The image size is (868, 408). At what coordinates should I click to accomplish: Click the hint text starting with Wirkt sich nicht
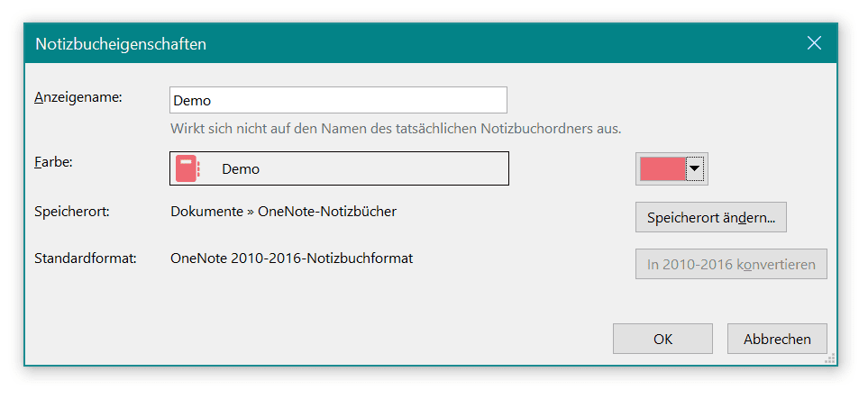pyautogui.click(x=396, y=130)
